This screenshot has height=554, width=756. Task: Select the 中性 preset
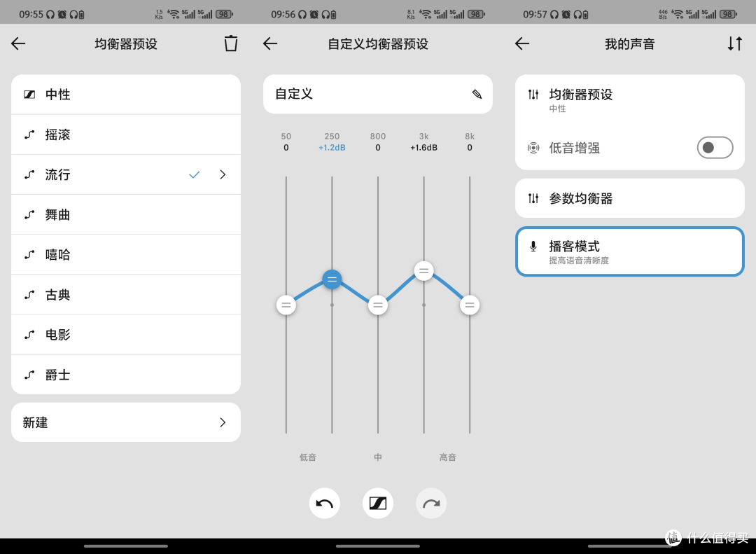[x=126, y=94]
